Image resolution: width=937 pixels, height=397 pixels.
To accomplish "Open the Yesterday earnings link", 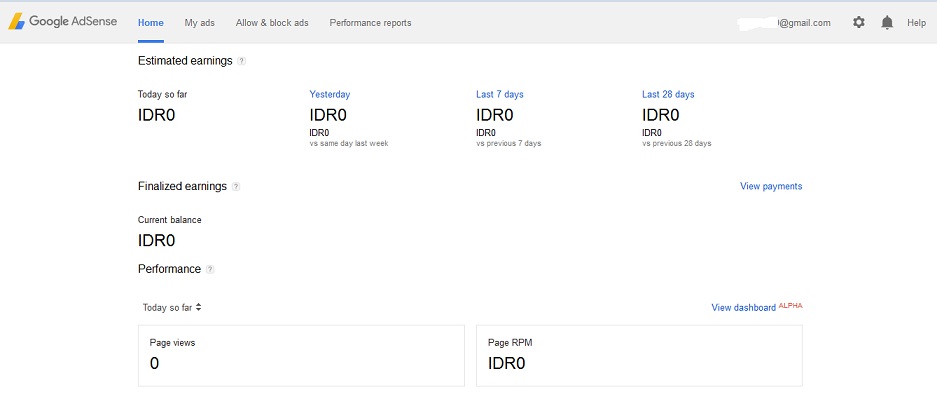I will 330,94.
